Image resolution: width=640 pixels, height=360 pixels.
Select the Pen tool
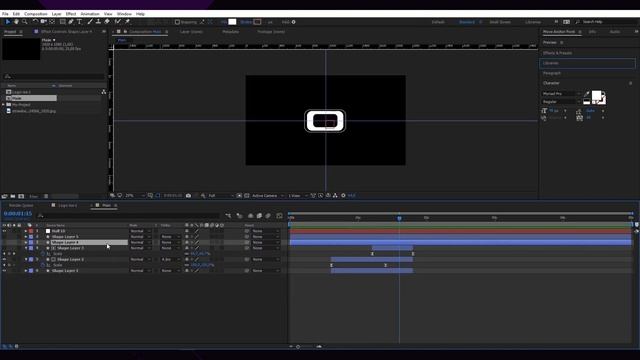(71, 22)
